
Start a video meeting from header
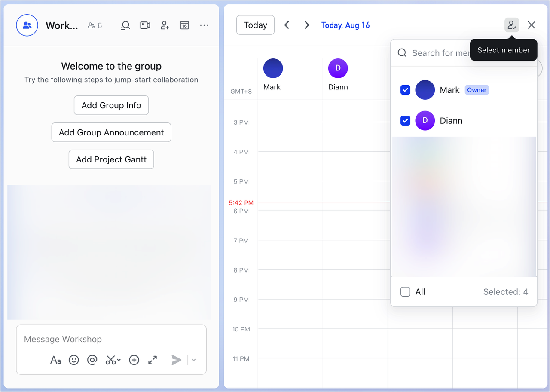pos(145,25)
